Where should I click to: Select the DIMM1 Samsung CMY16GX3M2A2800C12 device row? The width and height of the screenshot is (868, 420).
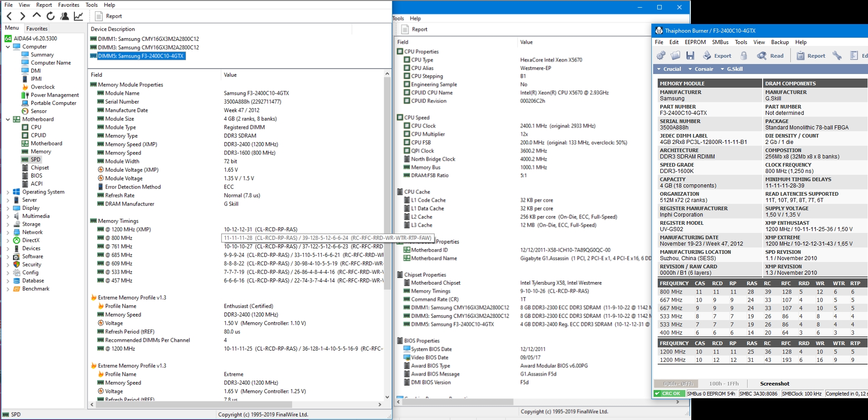coord(144,39)
